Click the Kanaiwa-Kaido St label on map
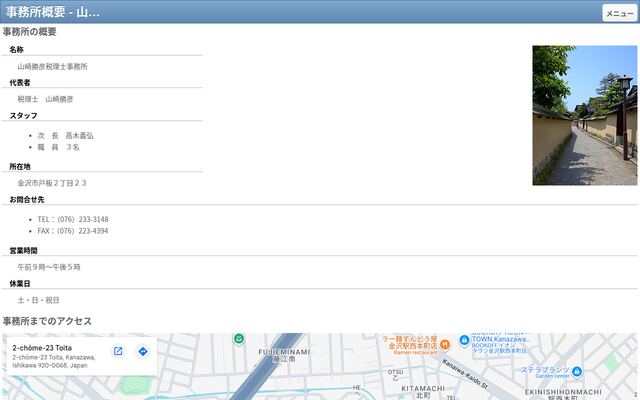 [x=465, y=374]
